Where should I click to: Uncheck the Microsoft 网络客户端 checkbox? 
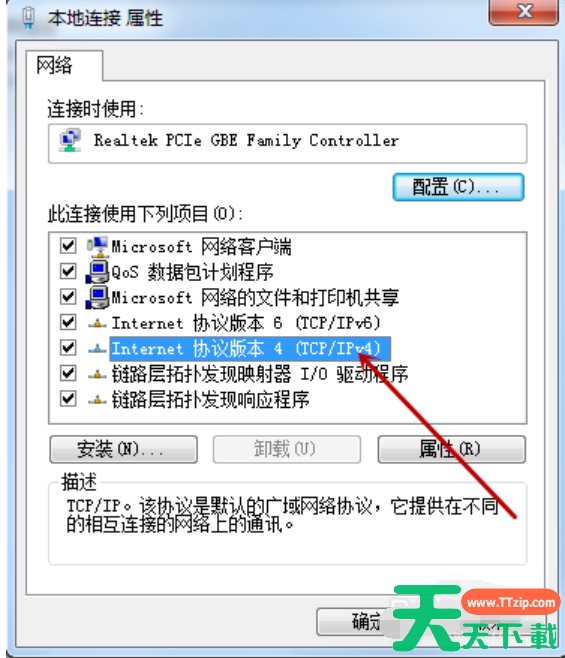[68, 245]
